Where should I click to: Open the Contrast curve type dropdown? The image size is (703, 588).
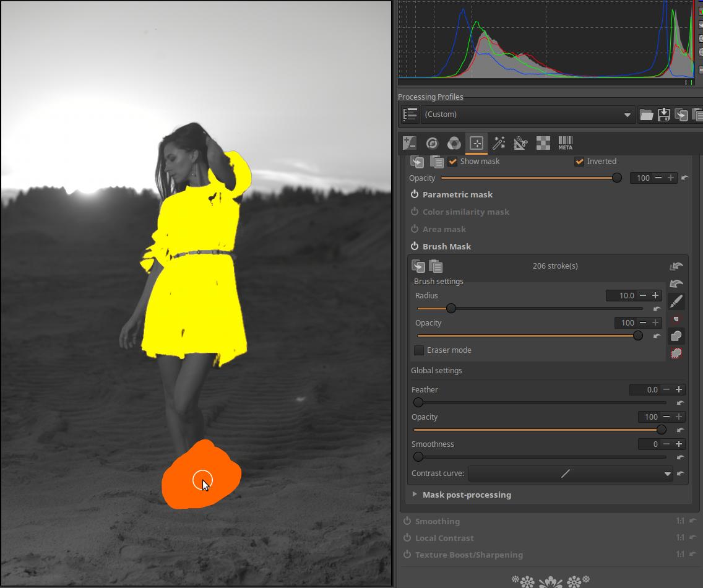point(571,474)
